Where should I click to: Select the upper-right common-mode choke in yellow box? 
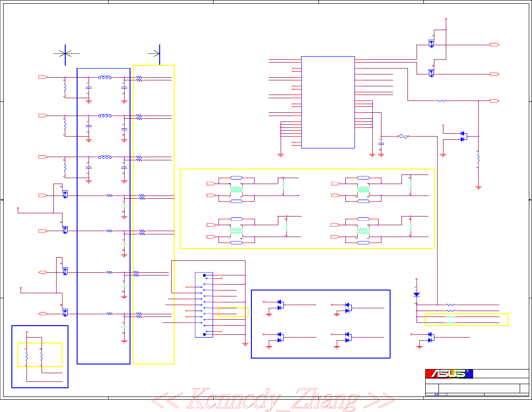[x=363, y=190]
